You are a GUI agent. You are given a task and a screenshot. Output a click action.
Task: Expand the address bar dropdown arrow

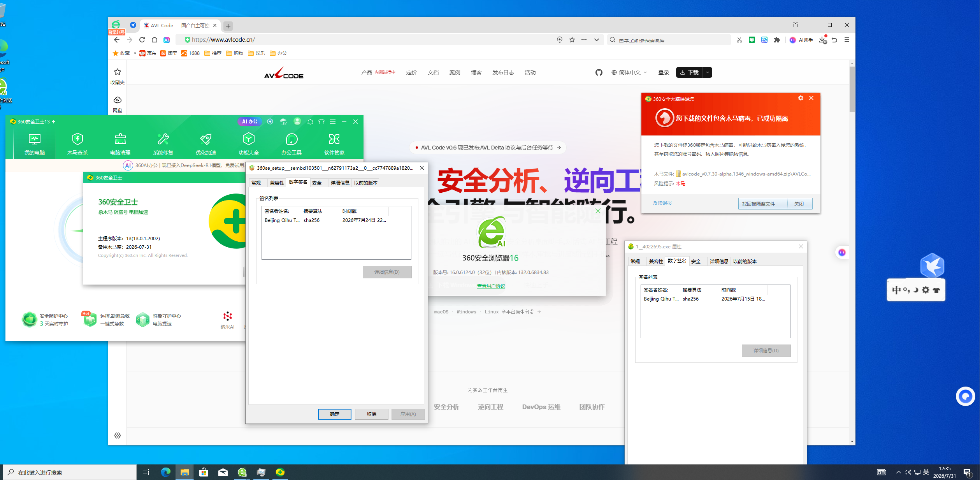coord(596,40)
